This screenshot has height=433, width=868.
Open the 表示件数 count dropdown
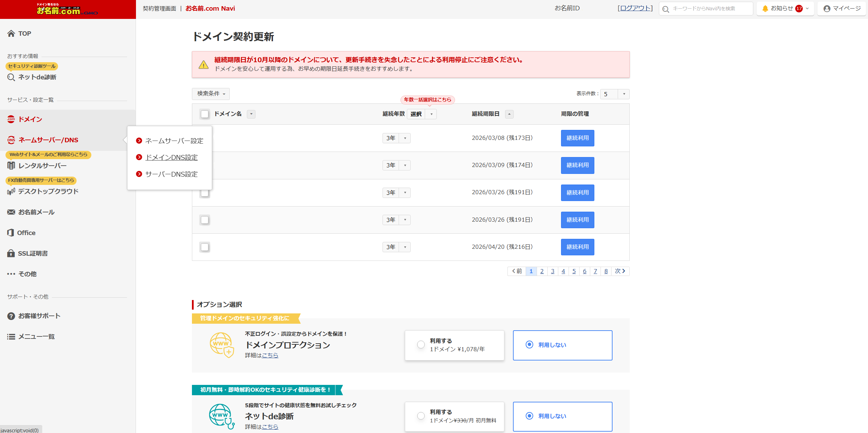pyautogui.click(x=615, y=94)
